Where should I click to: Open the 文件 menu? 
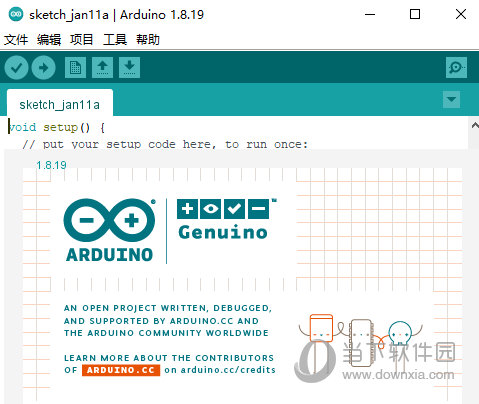(x=16, y=40)
